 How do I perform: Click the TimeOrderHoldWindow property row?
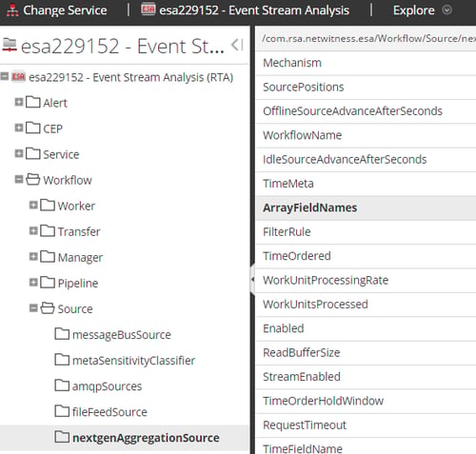point(366,401)
